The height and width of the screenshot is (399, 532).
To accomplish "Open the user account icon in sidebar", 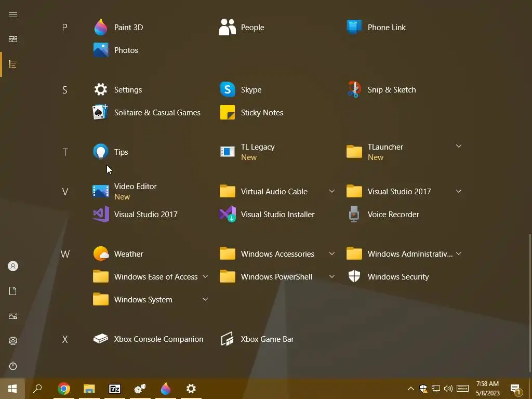I will [x=13, y=266].
